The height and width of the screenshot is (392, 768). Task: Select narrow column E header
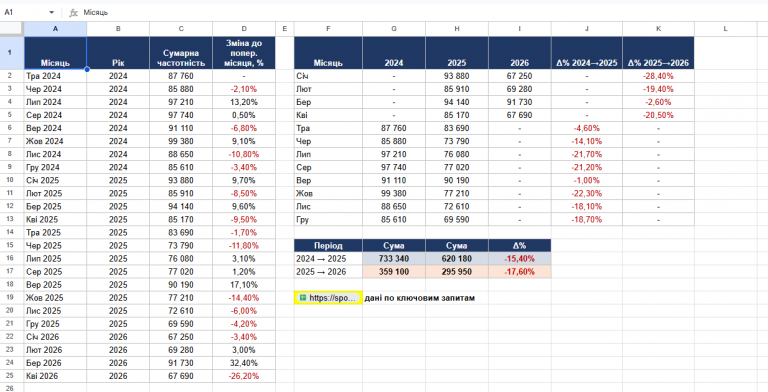click(285, 29)
